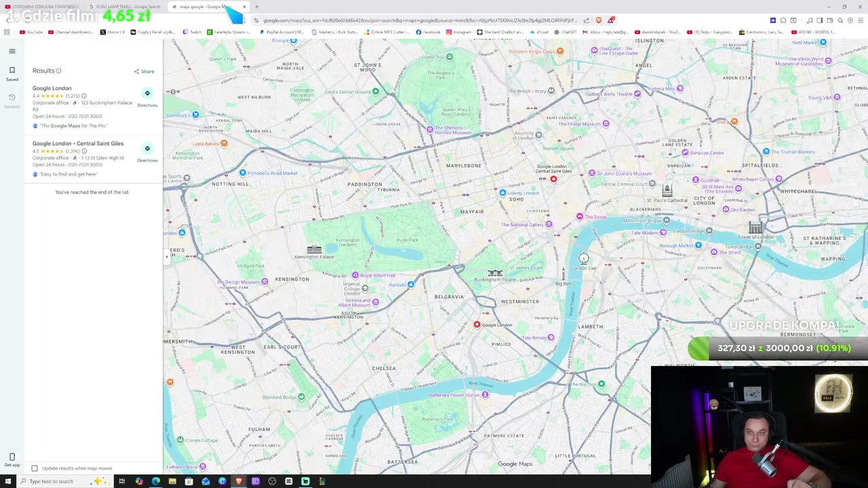Toggle Update results when map moves checkbox
Screen dimensions: 868x488
[x=35, y=468]
